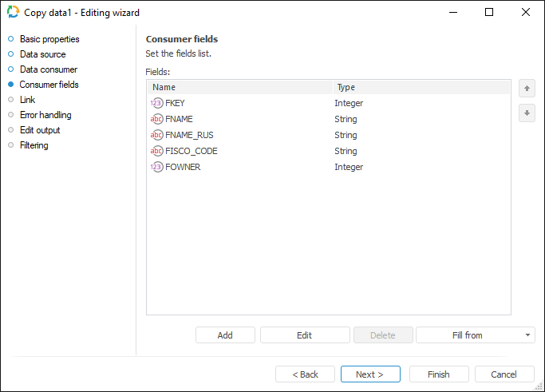Viewport: 545px width, 392px height.
Task: Click the Copy data1 app icon
Action: point(14,12)
